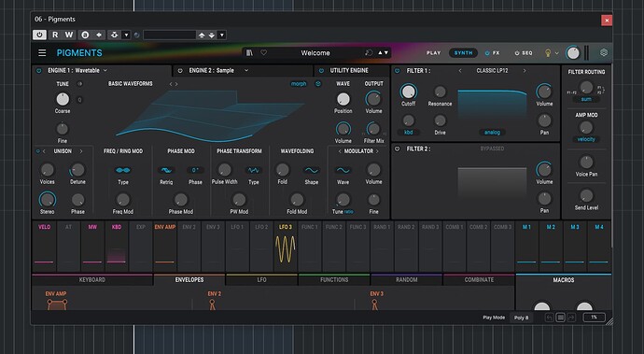Toggle the plugin bypass power button
This screenshot has height=354, width=644.
39,35
